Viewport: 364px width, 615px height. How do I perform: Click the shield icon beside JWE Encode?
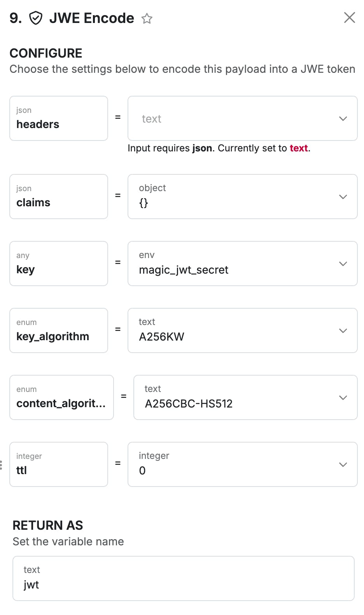(36, 18)
